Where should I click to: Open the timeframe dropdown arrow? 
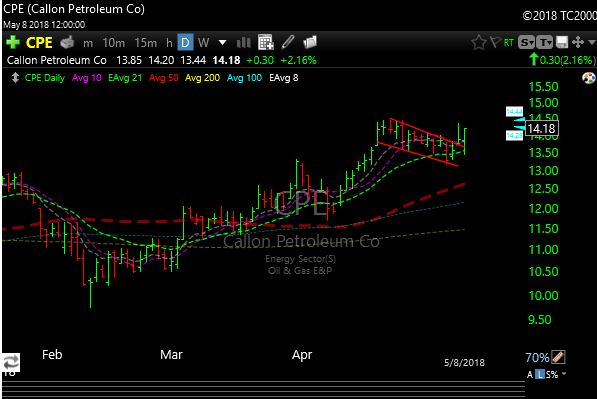222,43
